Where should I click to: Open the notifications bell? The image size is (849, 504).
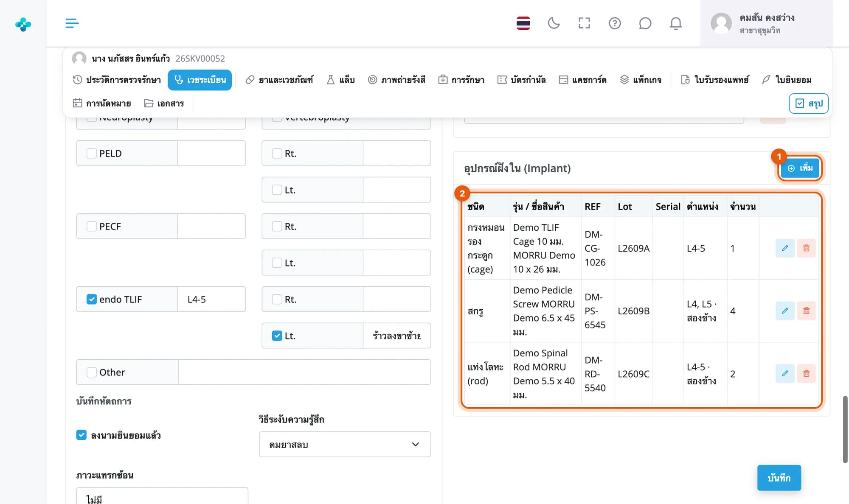coord(676,23)
